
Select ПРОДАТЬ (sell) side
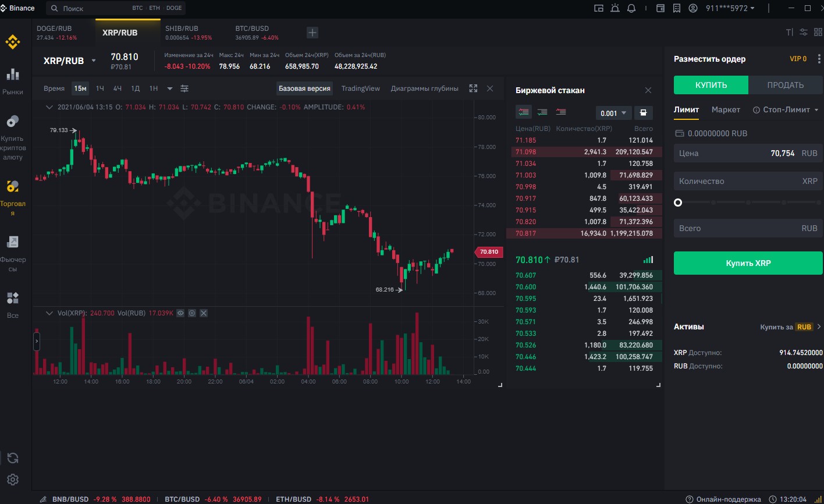click(x=786, y=85)
